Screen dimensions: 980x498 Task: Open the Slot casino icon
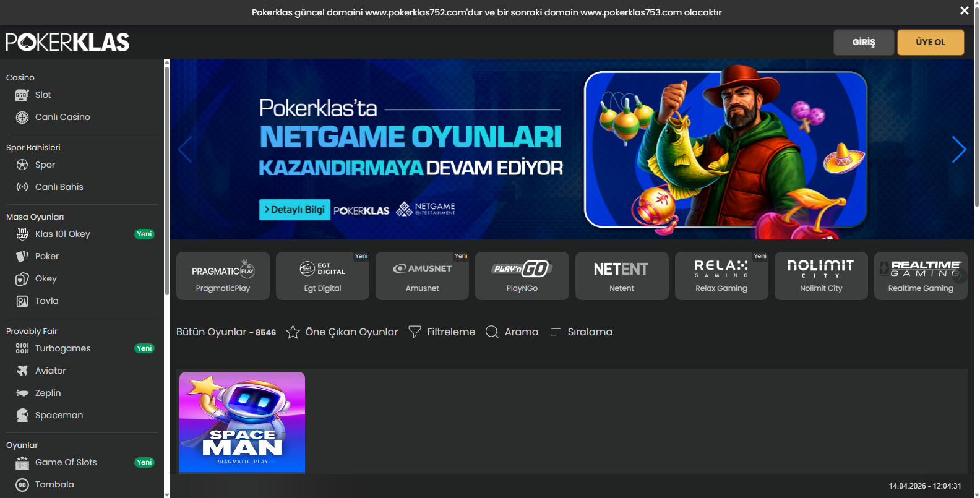[22, 95]
